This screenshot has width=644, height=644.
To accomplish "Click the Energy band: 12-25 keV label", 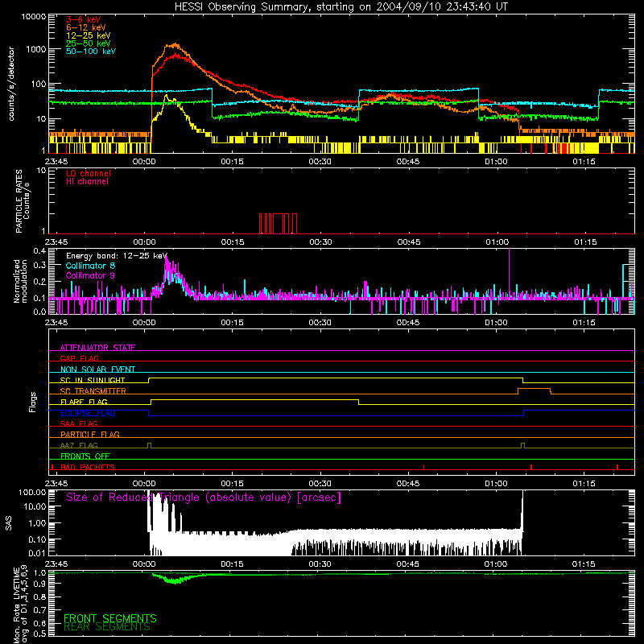I will click(x=117, y=256).
